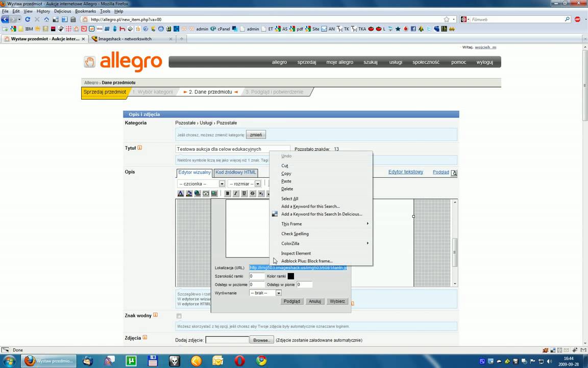
Task: Open the Windows Start orb
Action: coord(9,361)
